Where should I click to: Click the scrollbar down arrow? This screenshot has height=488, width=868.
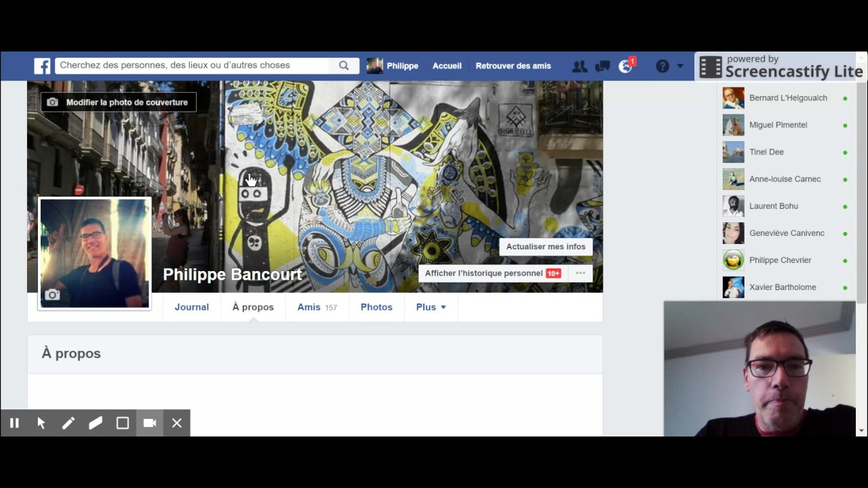point(861,430)
